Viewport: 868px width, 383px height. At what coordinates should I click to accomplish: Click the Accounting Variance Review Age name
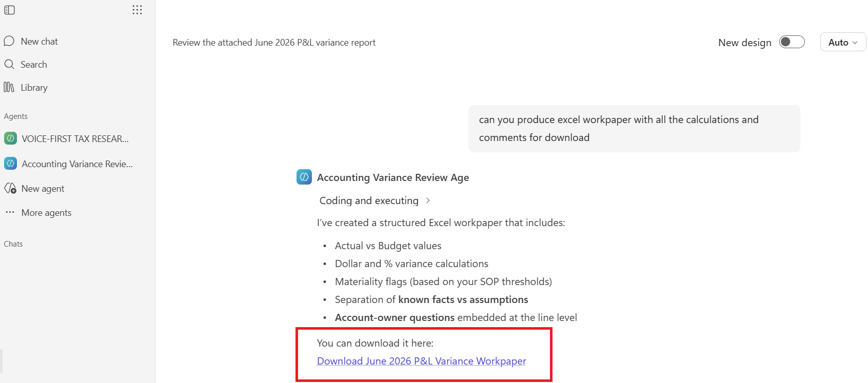[393, 177]
